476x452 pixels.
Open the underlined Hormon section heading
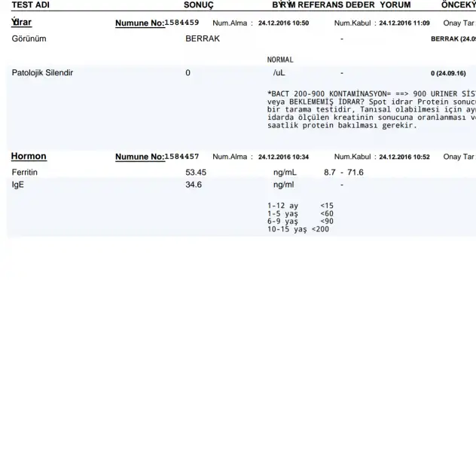pos(29,157)
